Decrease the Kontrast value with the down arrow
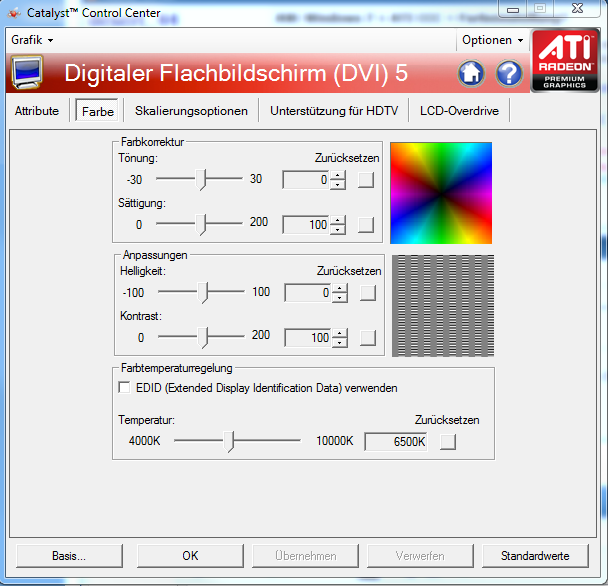The width and height of the screenshot is (608, 586). tap(340, 342)
